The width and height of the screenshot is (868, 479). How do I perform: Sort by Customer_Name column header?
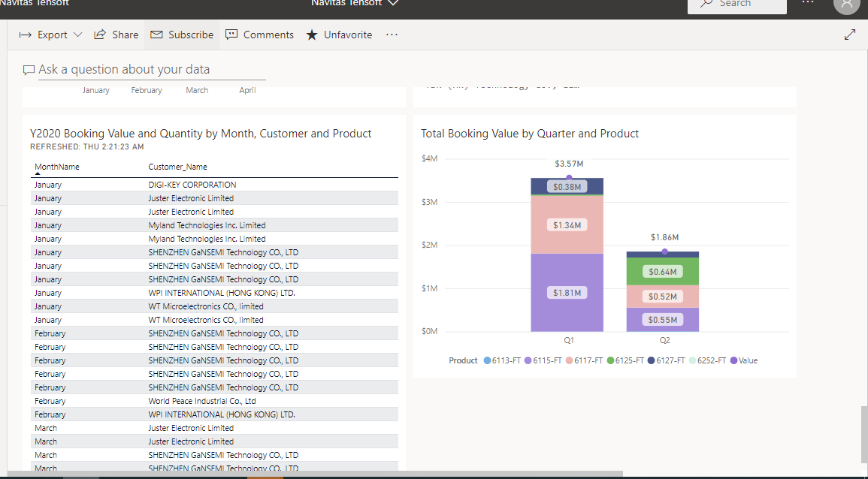[x=177, y=167]
